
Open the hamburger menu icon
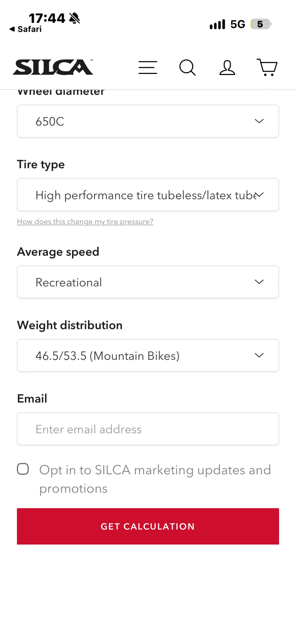point(148,67)
